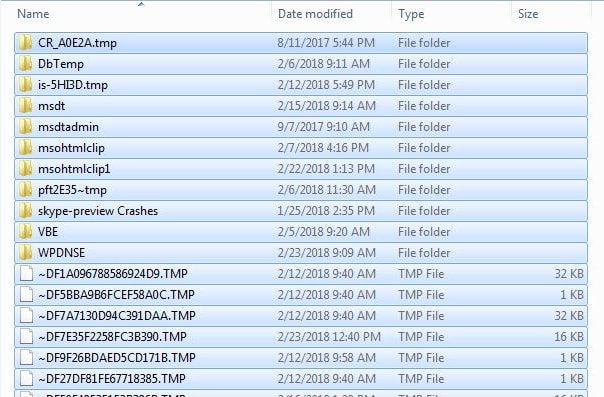The height and width of the screenshot is (397, 604).
Task: Click the VBE folder icon
Action: point(25,232)
